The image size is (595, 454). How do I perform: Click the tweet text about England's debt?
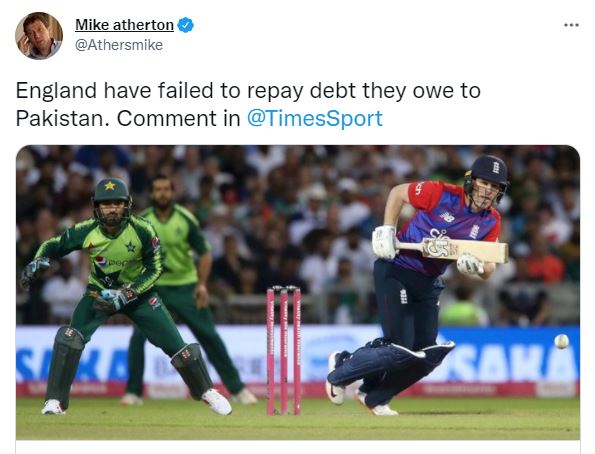click(x=248, y=104)
